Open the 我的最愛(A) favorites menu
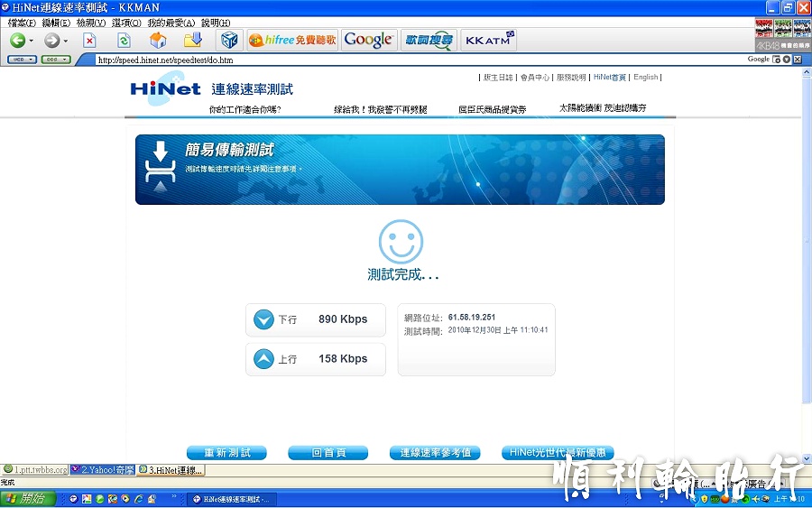This screenshot has width=812, height=508. [171, 23]
